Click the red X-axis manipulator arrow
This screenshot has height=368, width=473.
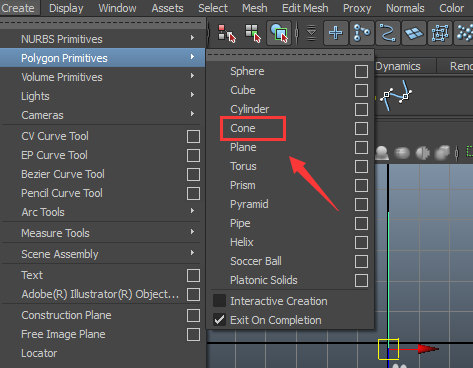[428, 349]
